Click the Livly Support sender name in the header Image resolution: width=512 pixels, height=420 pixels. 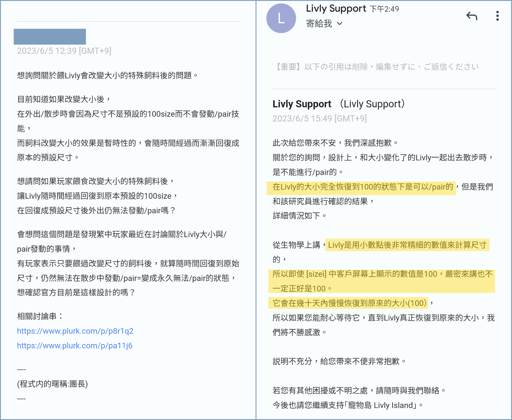tap(336, 9)
